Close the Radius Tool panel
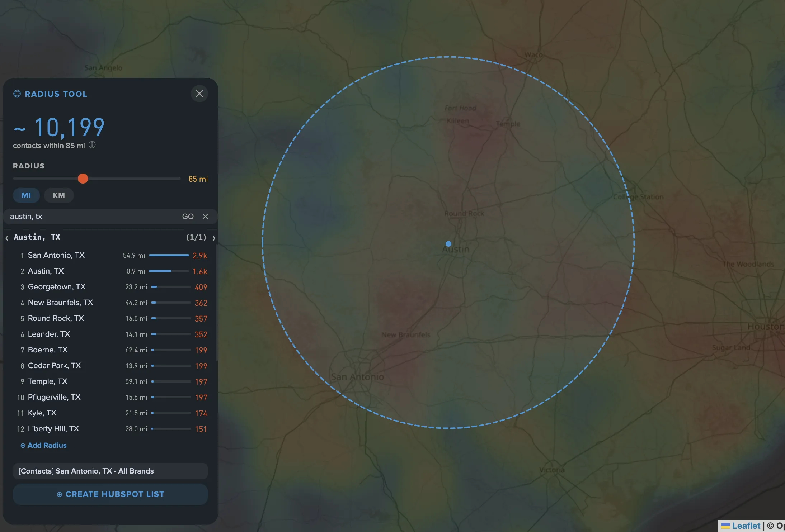This screenshot has height=532, width=785. click(199, 94)
